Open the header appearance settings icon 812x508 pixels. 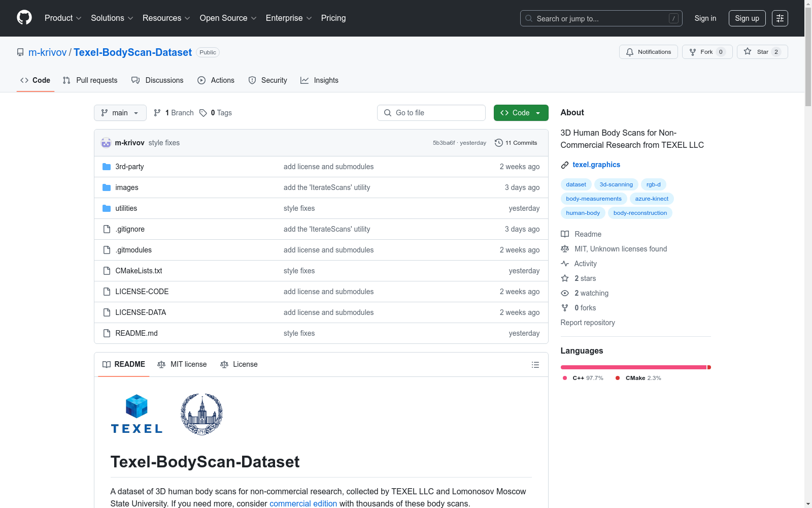780,18
